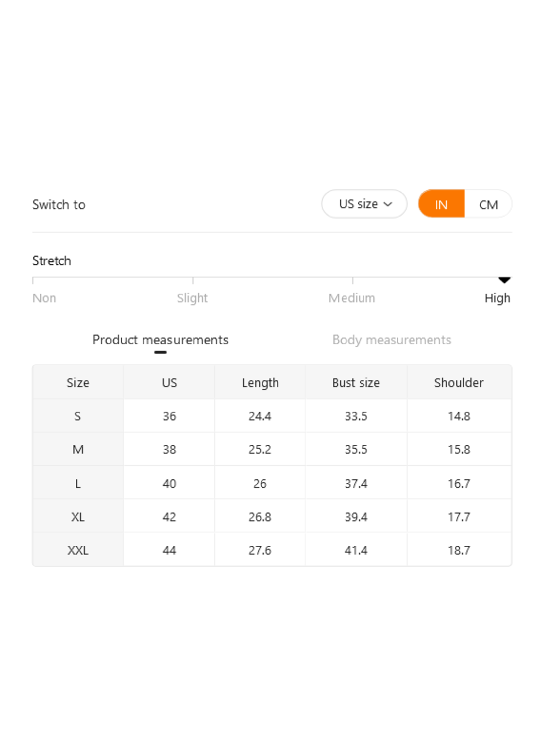Click the Bust size column header
This screenshot has height=756, width=540.
tap(356, 383)
